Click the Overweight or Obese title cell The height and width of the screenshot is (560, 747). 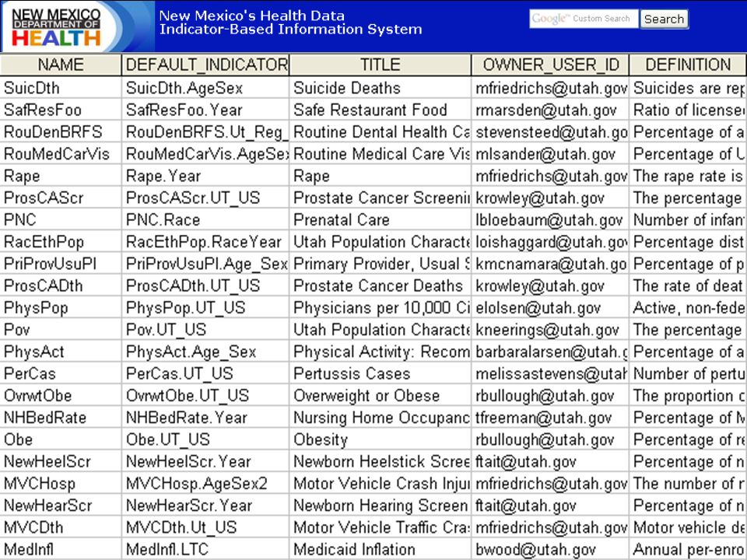click(381, 396)
